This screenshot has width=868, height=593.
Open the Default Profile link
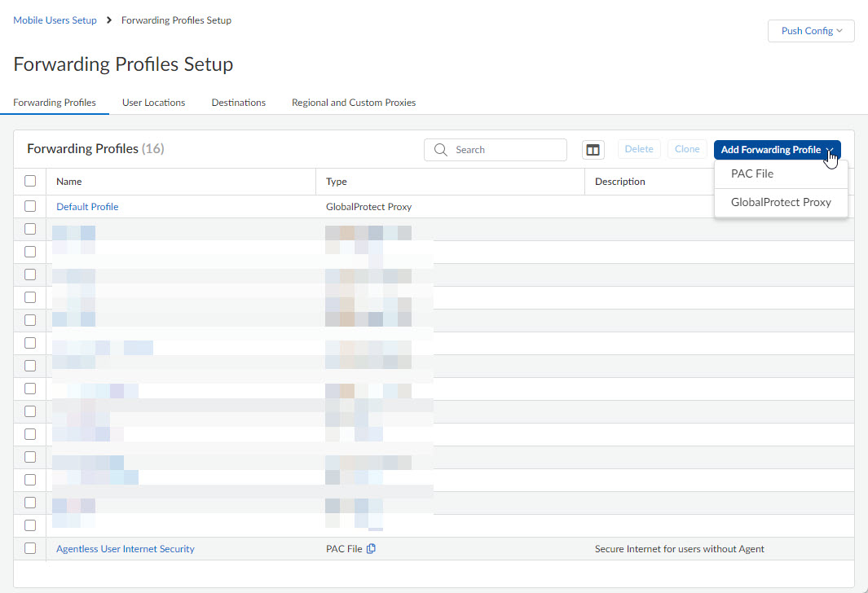(x=87, y=207)
